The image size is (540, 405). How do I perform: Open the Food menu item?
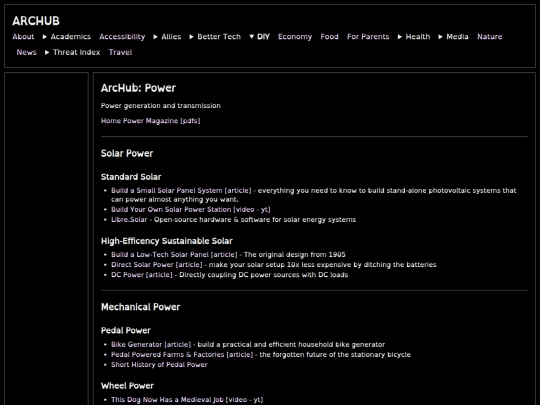tap(330, 37)
